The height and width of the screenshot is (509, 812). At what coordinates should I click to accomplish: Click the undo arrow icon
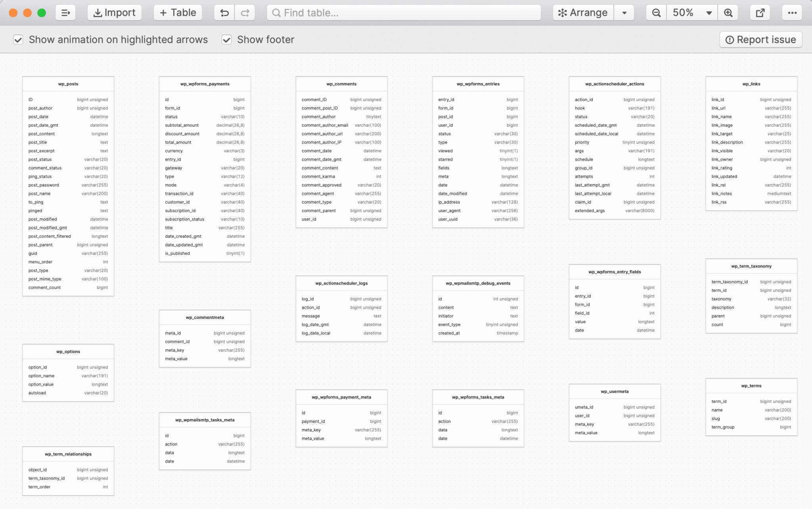click(x=224, y=13)
